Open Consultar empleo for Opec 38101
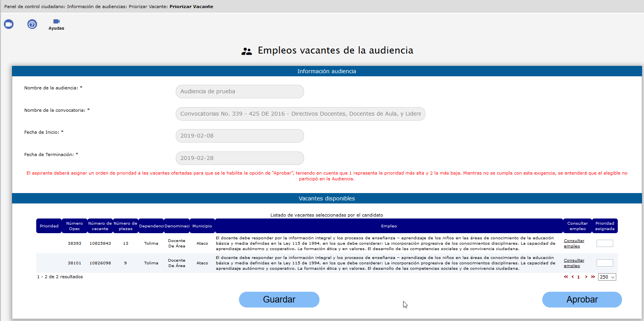644x321 pixels. point(574,263)
